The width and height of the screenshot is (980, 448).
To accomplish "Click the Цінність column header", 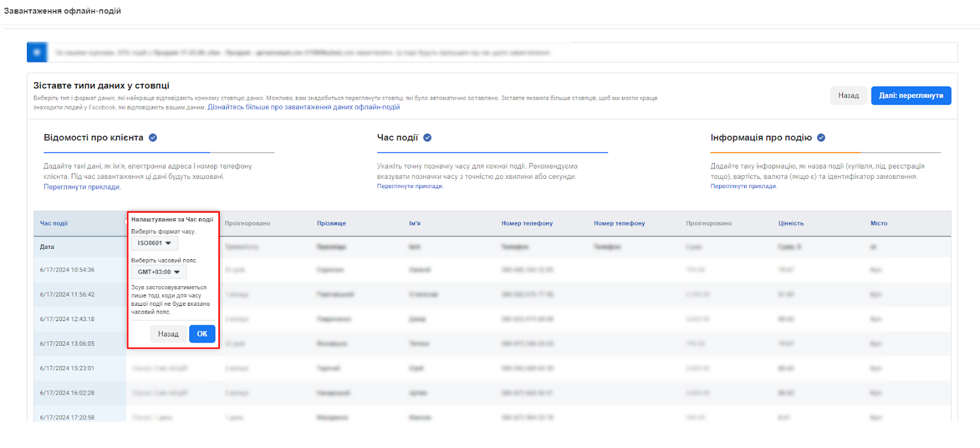I will 791,224.
